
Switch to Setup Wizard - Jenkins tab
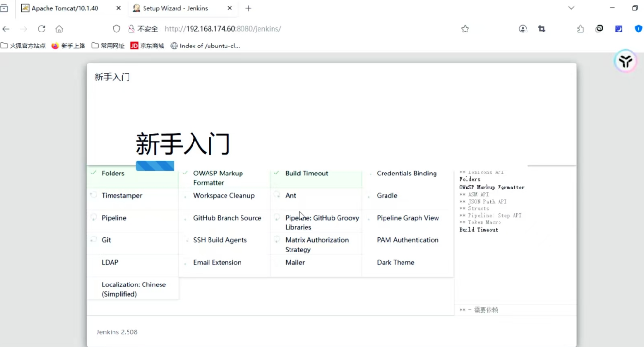(x=175, y=8)
